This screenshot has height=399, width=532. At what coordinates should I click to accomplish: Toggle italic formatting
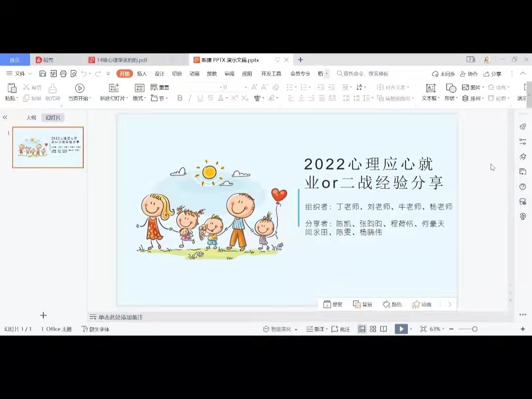pos(190,98)
